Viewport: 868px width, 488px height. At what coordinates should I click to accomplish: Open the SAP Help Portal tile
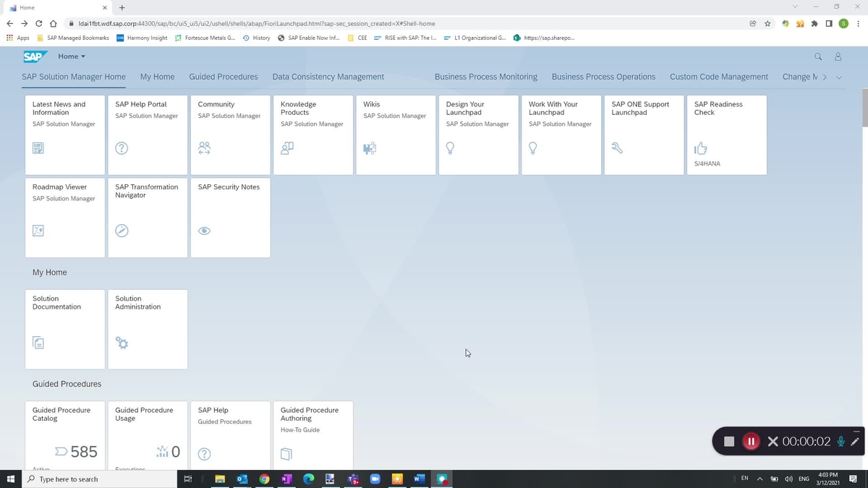click(x=148, y=135)
